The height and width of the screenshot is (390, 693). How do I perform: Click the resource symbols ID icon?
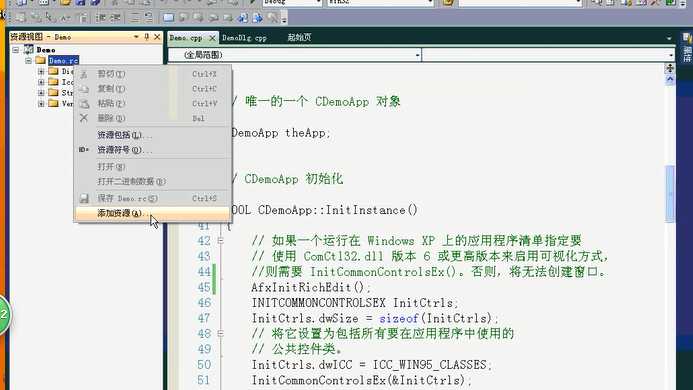coord(84,150)
